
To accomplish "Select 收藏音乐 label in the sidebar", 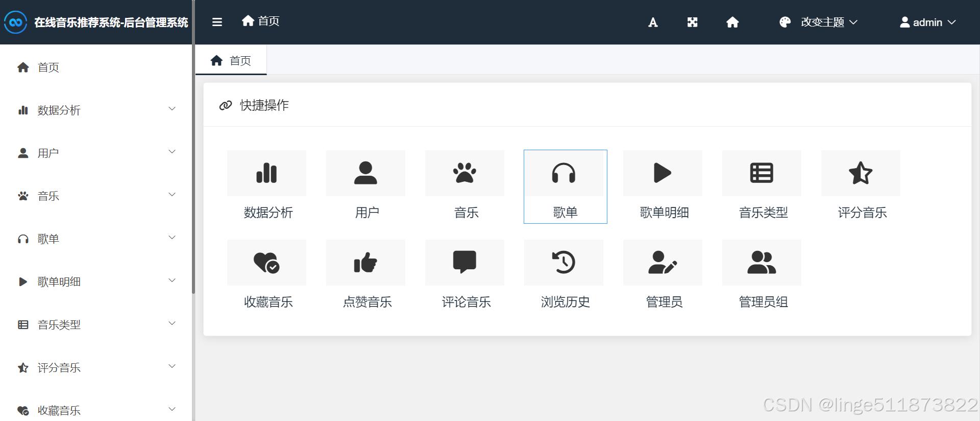I will pyautogui.click(x=59, y=411).
